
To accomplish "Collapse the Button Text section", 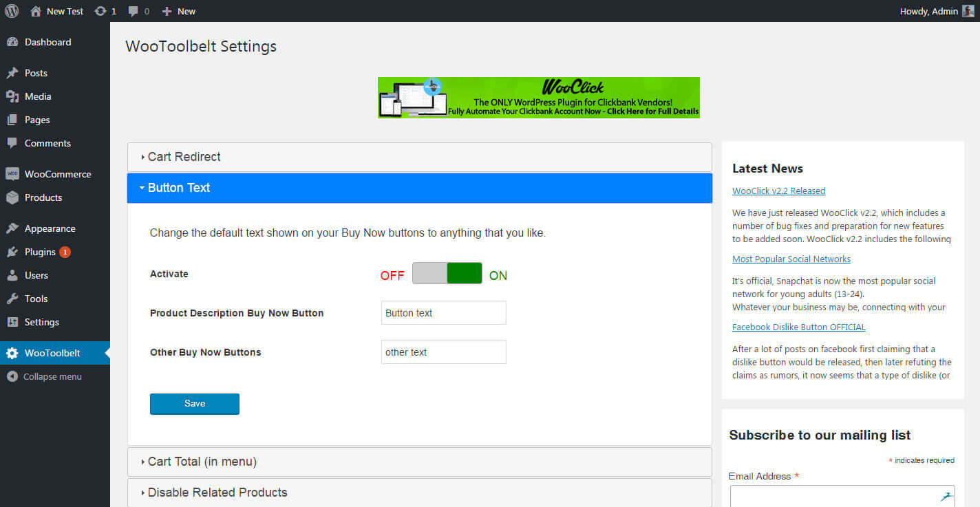I will pos(419,188).
